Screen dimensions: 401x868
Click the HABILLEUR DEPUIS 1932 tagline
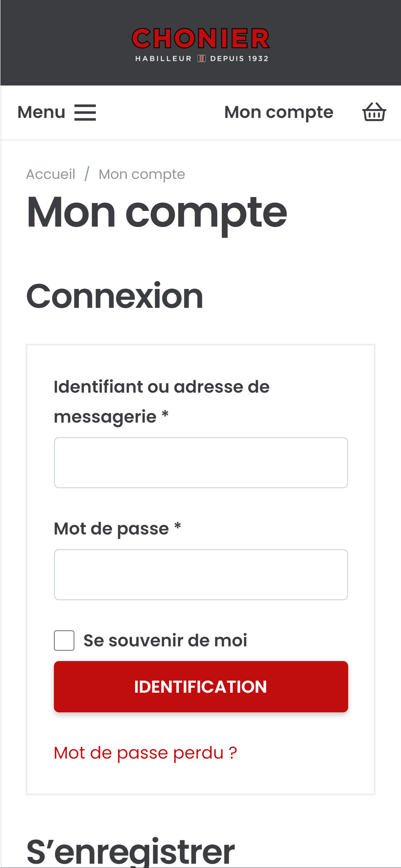pyautogui.click(x=202, y=58)
